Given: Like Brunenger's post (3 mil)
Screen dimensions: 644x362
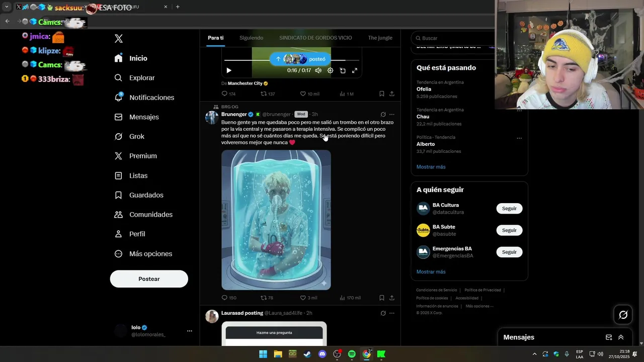Looking at the screenshot, I should (308, 298).
